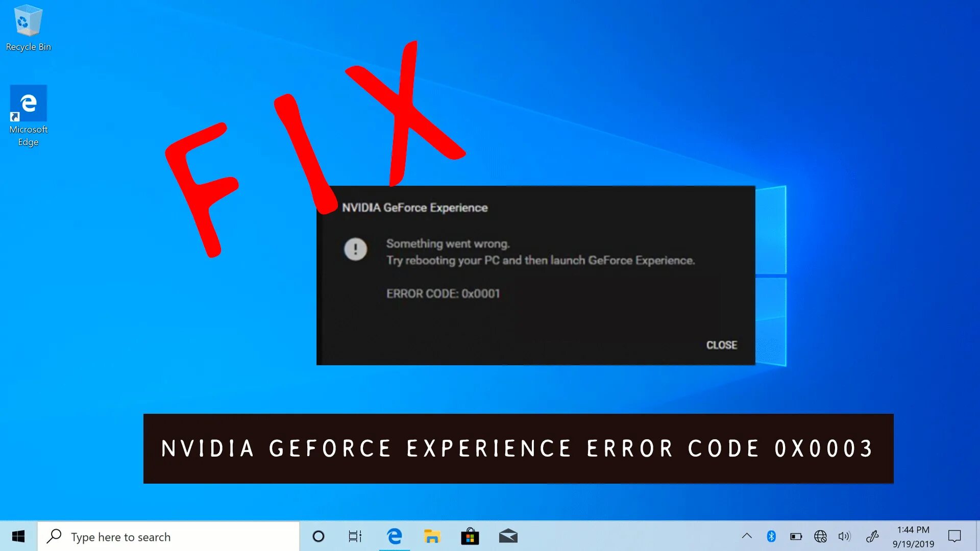980x551 pixels.
Task: Open the Microsoft Store taskbar icon
Action: point(470,536)
